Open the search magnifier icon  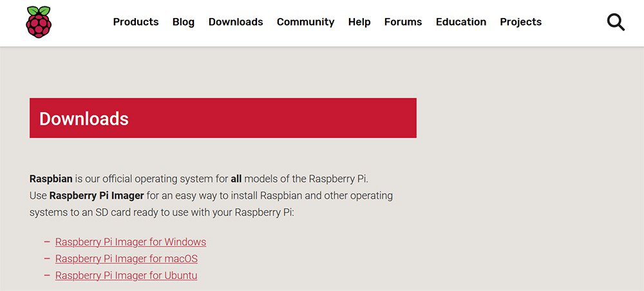click(616, 22)
